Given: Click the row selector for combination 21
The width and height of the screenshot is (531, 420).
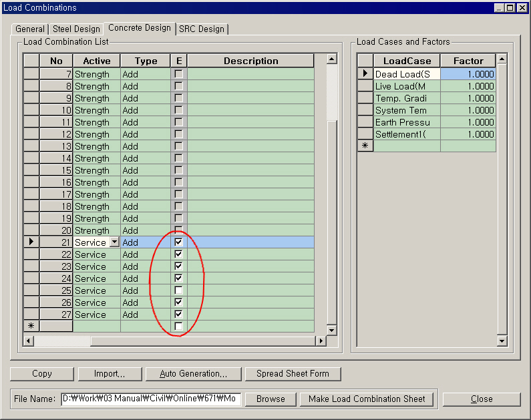Looking at the screenshot, I should [31, 242].
